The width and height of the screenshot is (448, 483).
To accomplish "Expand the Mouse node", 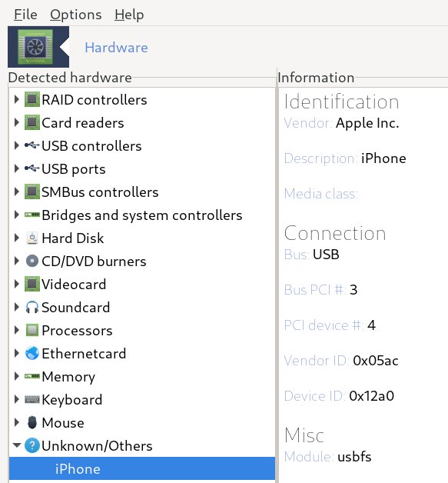I will (17, 422).
